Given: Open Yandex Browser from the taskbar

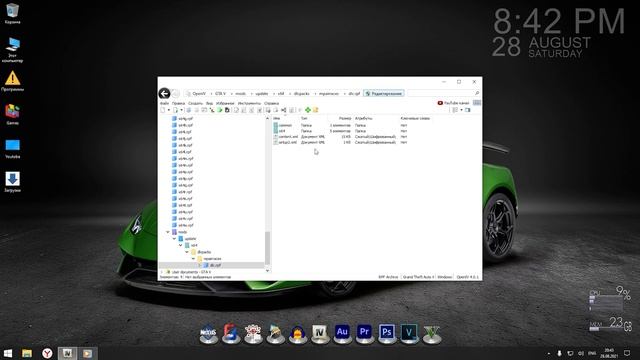Looking at the screenshot, I should point(47,353).
